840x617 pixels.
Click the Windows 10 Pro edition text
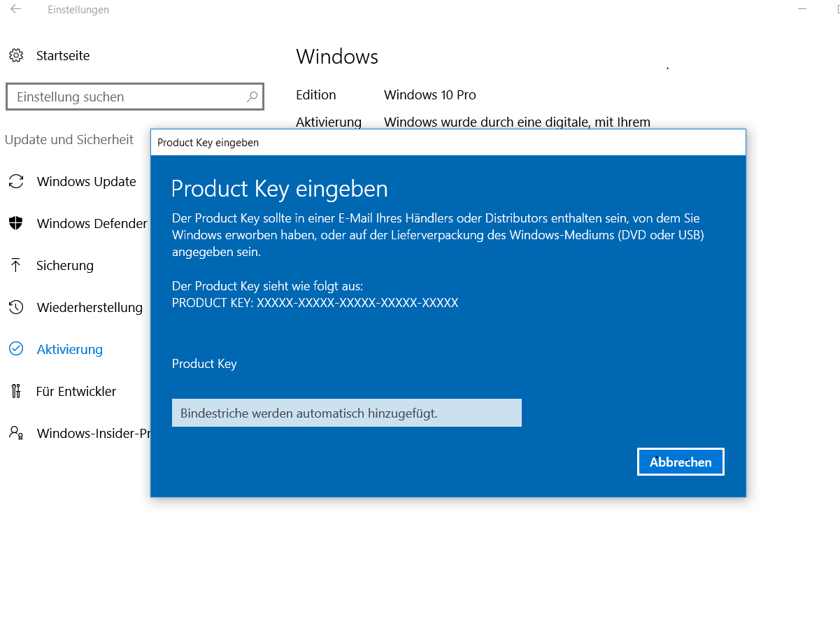[x=430, y=94]
